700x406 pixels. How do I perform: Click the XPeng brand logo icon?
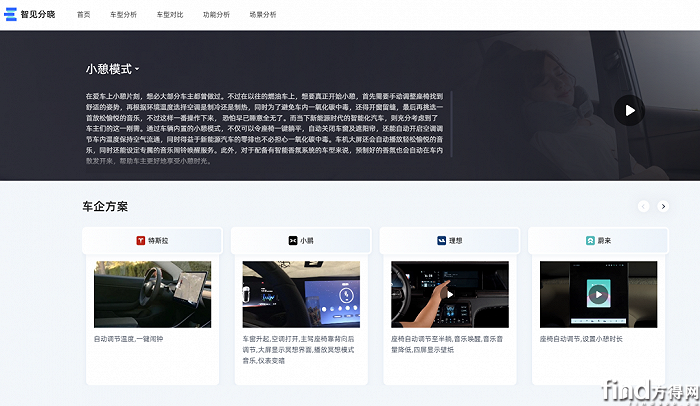[293, 241]
